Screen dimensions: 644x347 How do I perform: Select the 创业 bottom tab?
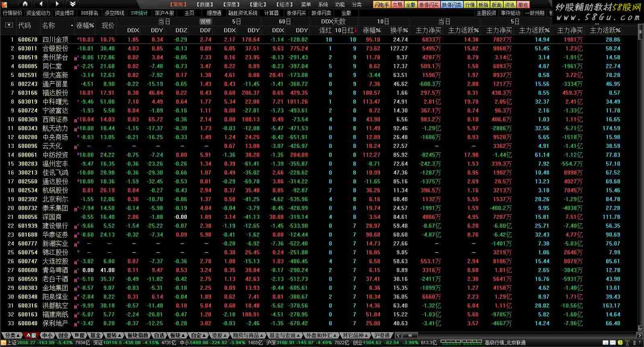[63, 335]
